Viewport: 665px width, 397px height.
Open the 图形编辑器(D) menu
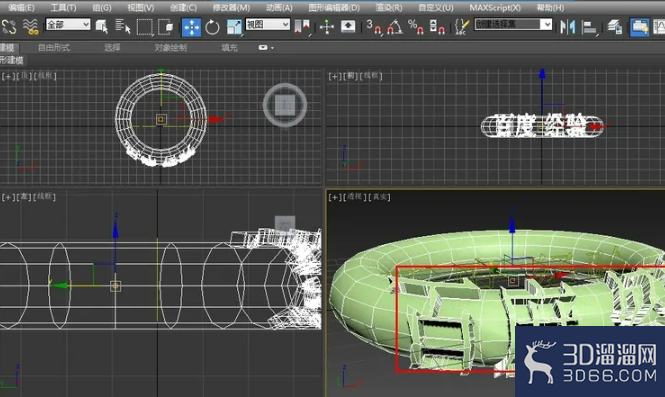point(334,8)
